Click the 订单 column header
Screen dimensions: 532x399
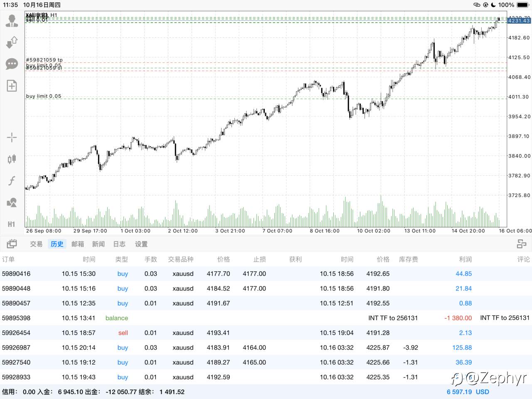[8, 259]
